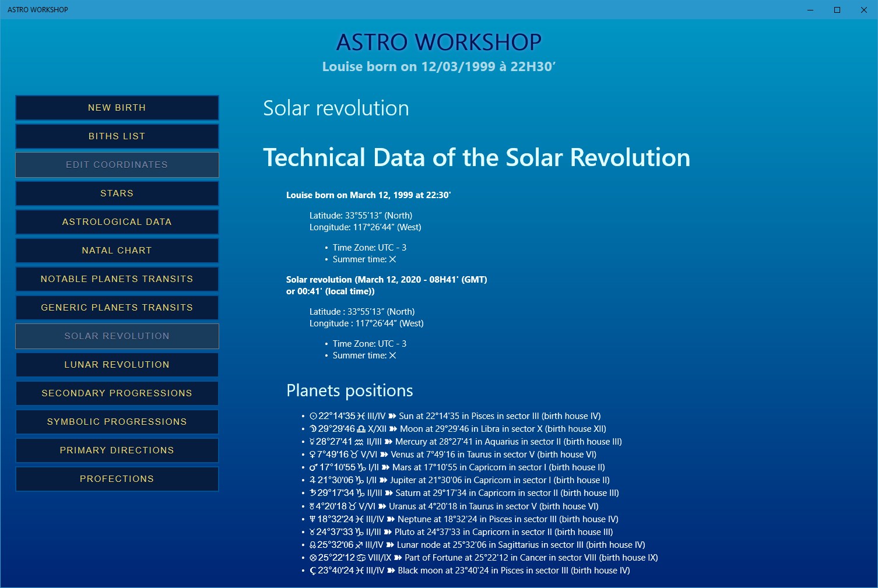This screenshot has width=878, height=588.
Task: Click the Neptune glyph at 18°32'24
Action: [312, 519]
